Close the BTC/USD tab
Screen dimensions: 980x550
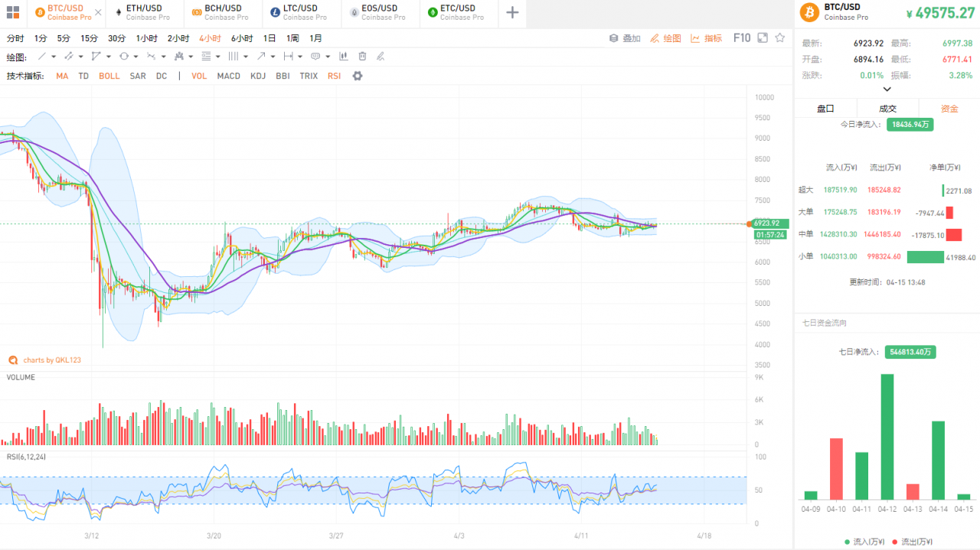click(98, 13)
